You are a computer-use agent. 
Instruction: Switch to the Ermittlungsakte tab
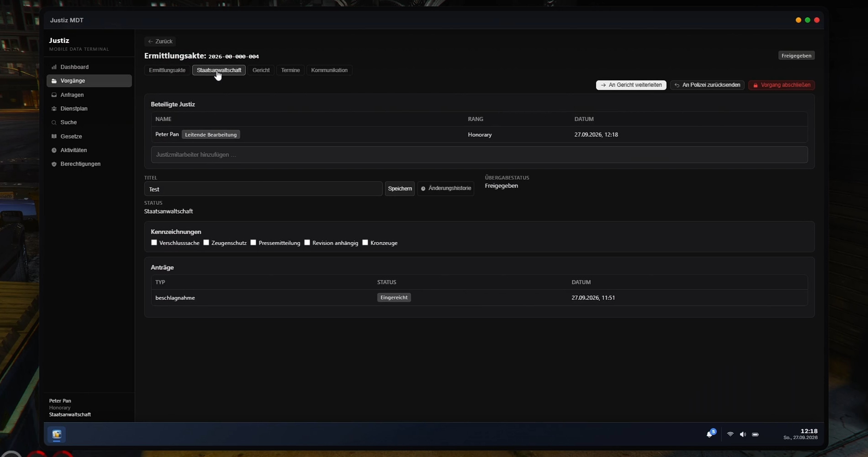pos(167,70)
